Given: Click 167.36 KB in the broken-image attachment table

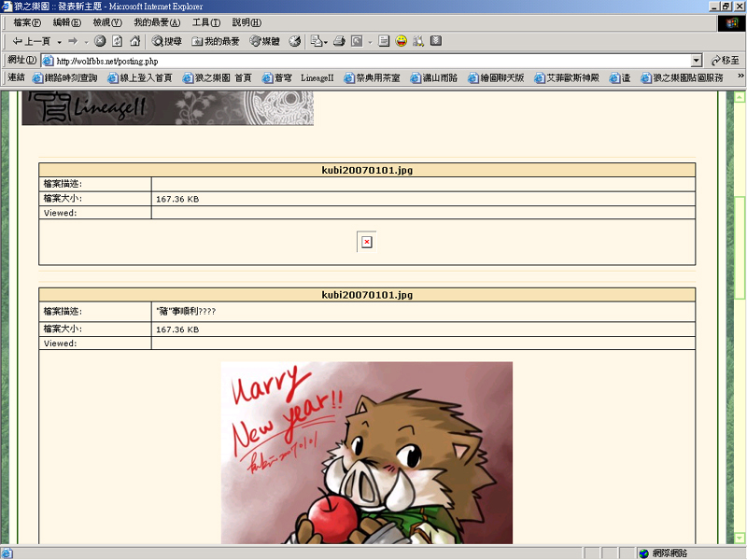Looking at the screenshot, I should coord(177,199).
